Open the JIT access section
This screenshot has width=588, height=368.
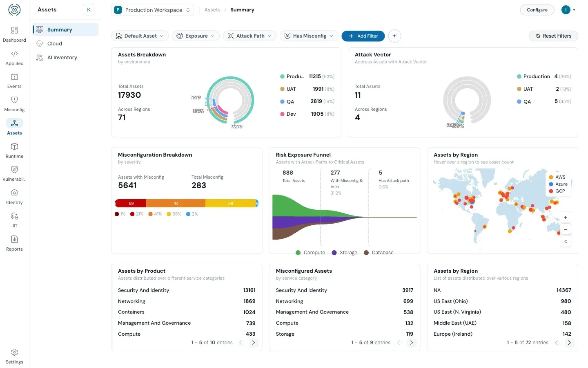click(x=14, y=220)
